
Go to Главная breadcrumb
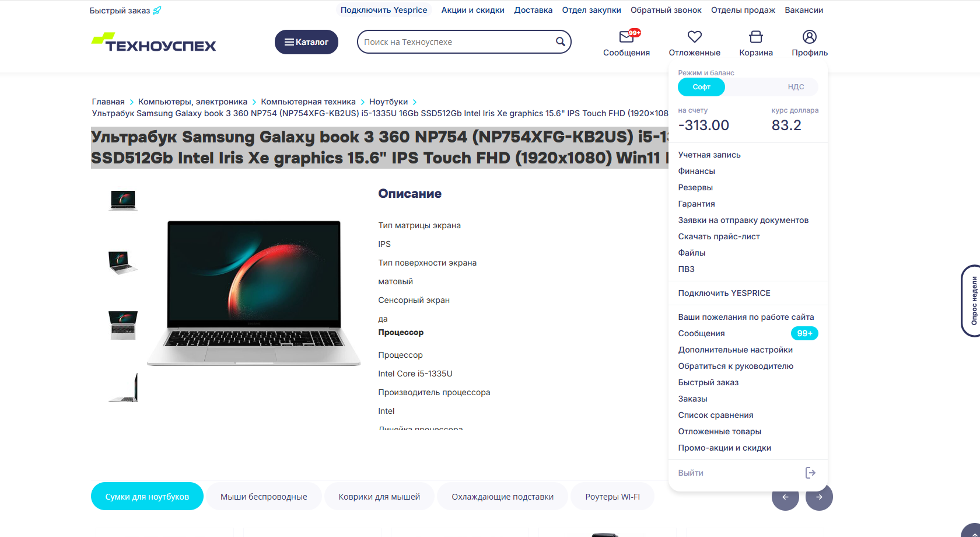108,102
